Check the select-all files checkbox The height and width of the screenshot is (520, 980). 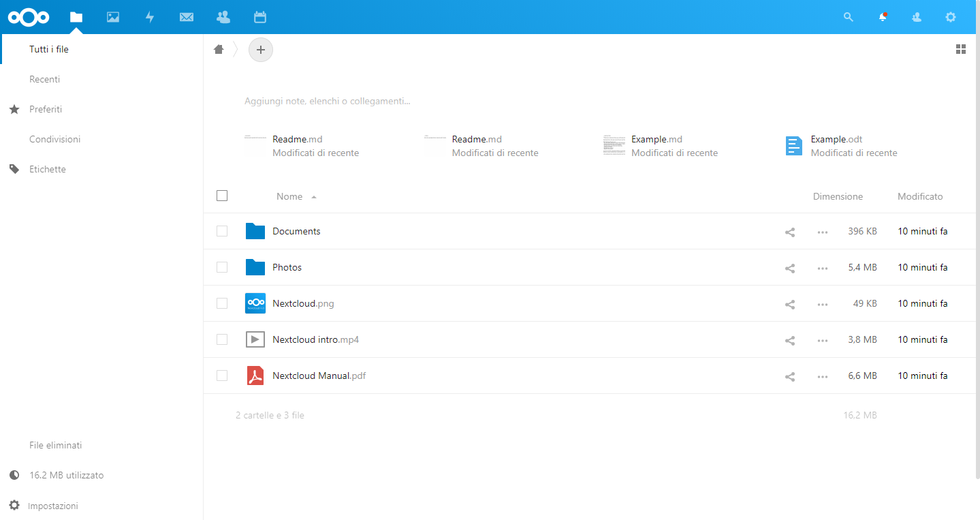[221, 196]
